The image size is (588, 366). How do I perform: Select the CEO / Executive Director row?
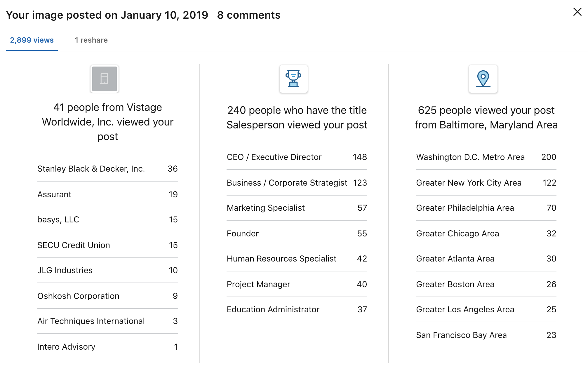pos(297,157)
